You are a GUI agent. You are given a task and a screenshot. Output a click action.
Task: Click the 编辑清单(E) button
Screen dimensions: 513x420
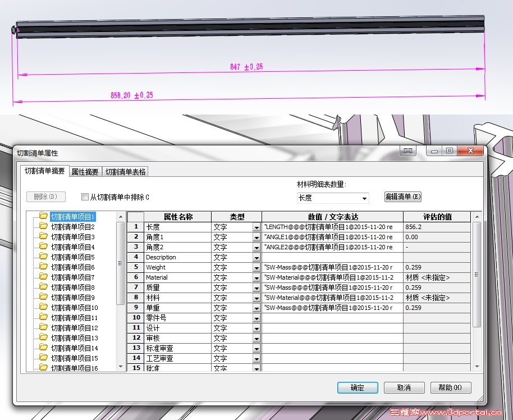(x=403, y=197)
